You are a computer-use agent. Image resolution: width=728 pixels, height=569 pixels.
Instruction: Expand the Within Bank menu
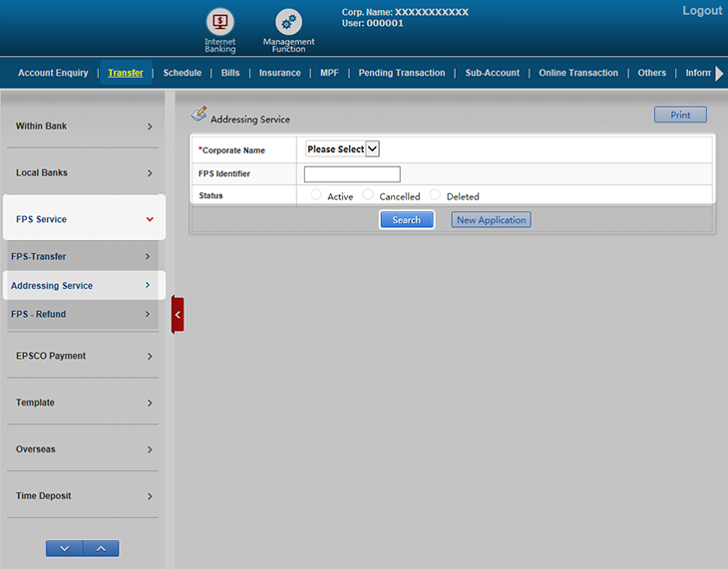coord(83,127)
